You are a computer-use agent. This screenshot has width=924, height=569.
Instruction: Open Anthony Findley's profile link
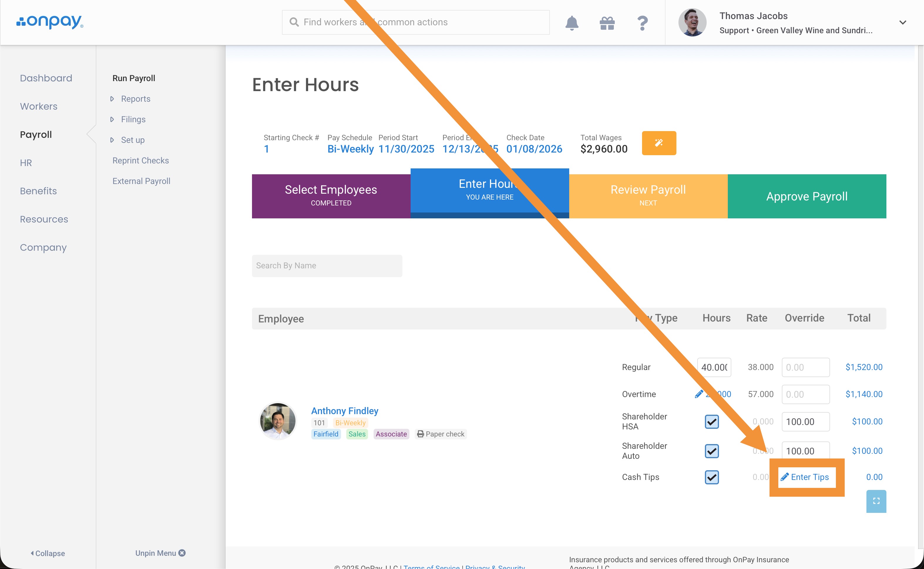click(x=344, y=411)
